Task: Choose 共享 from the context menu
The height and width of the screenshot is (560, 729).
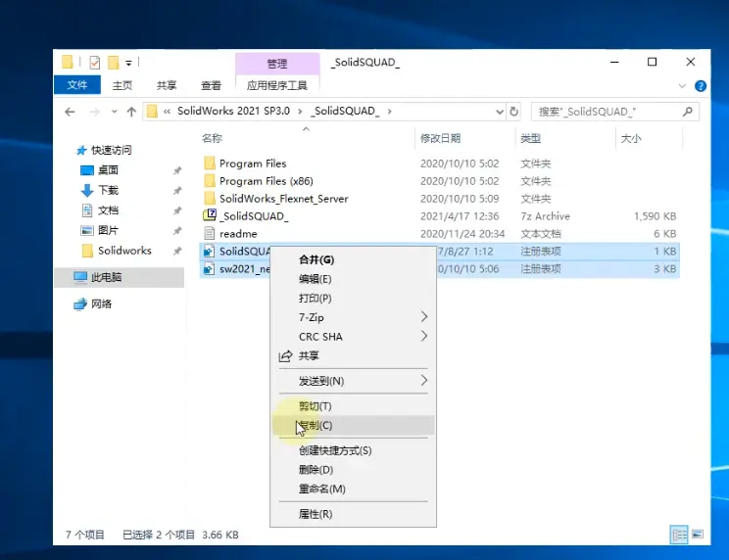Action: click(353, 355)
